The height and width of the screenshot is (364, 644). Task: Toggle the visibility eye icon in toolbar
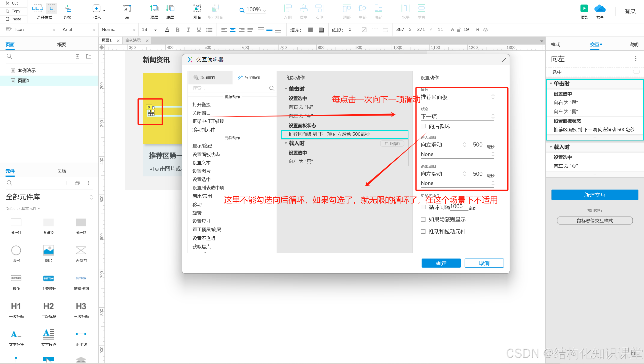(x=486, y=30)
